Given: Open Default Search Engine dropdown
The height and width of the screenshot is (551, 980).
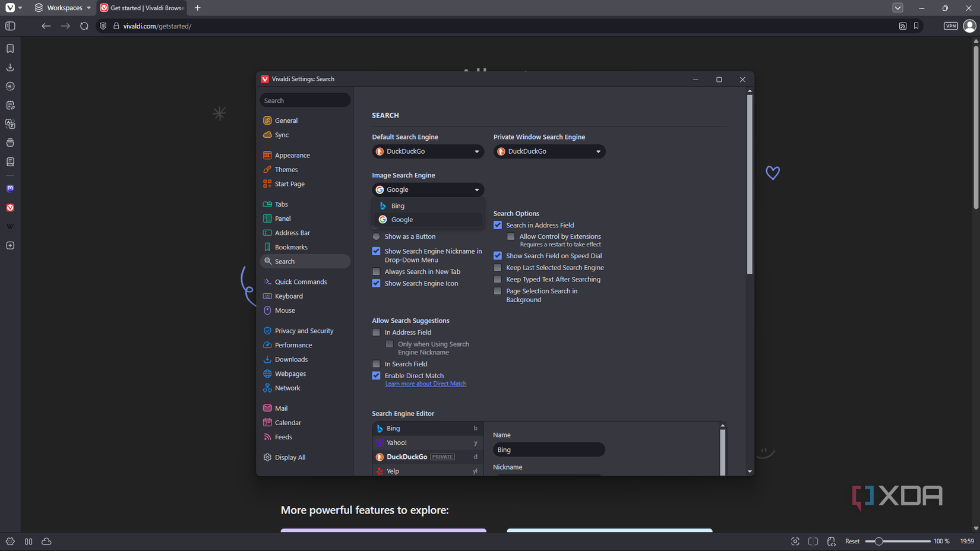Looking at the screenshot, I should coord(428,151).
